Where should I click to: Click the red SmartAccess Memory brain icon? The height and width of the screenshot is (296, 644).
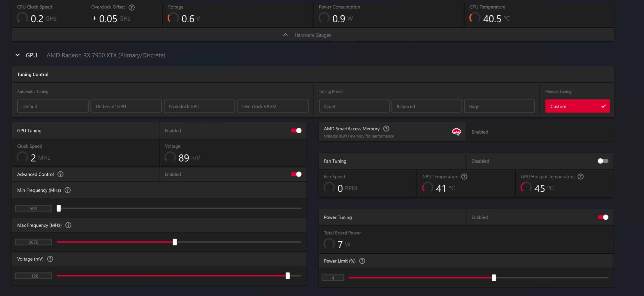(456, 132)
